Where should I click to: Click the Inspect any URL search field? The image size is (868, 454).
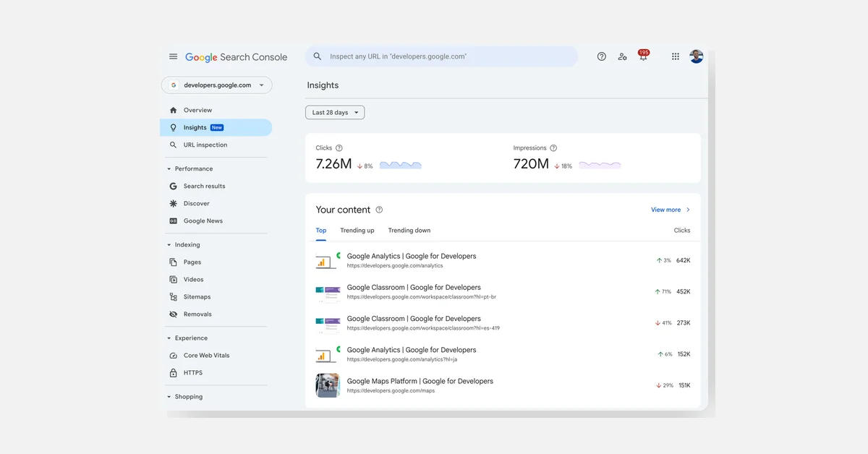pyautogui.click(x=441, y=56)
